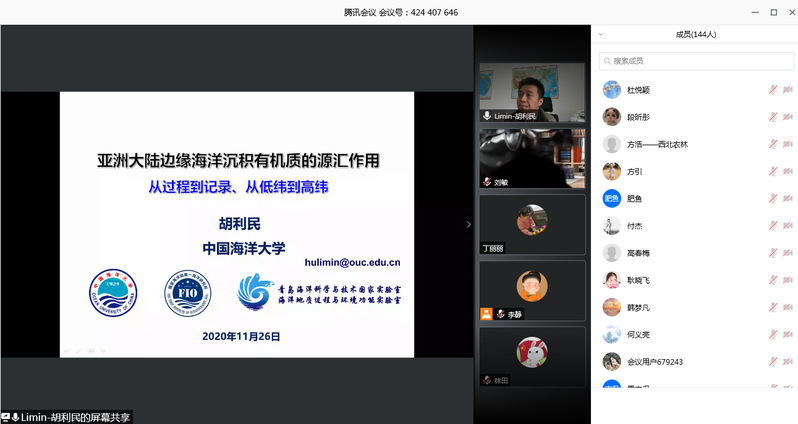Select 丁丽丽 participant video thumbnail
Viewport: 798px width, 424px height.
(x=531, y=224)
